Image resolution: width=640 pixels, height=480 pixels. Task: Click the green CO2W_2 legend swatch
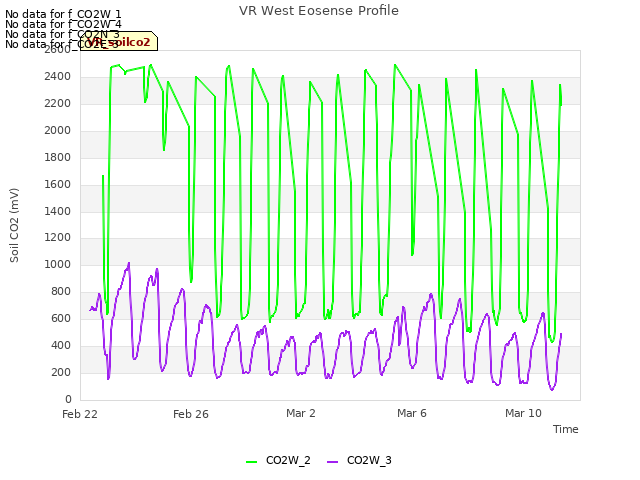point(251,462)
